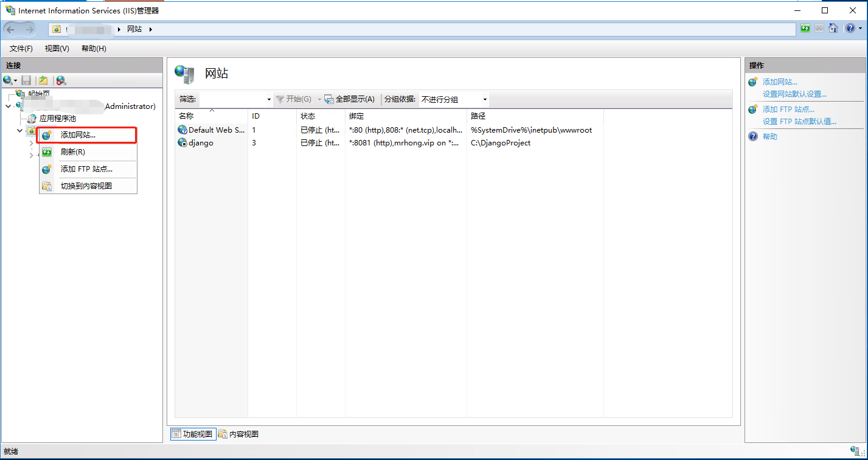Click 全部显示(A) in the filter bar
Image resolution: width=868 pixels, height=460 pixels.
coord(349,99)
